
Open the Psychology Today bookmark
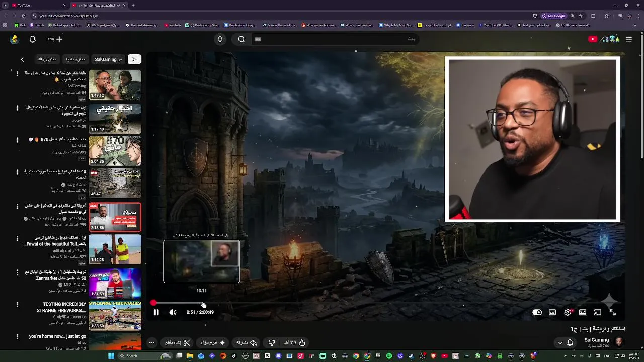(240, 25)
